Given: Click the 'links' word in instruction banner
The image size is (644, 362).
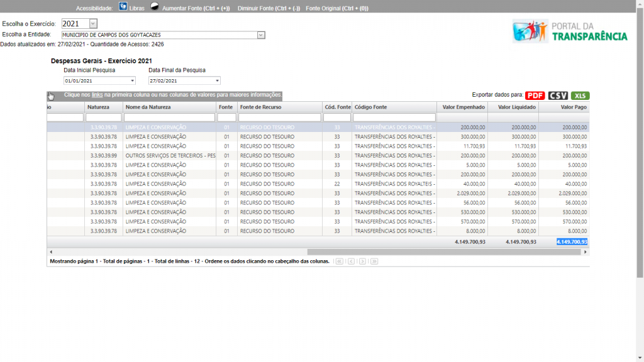Looking at the screenshot, I should pos(97,95).
